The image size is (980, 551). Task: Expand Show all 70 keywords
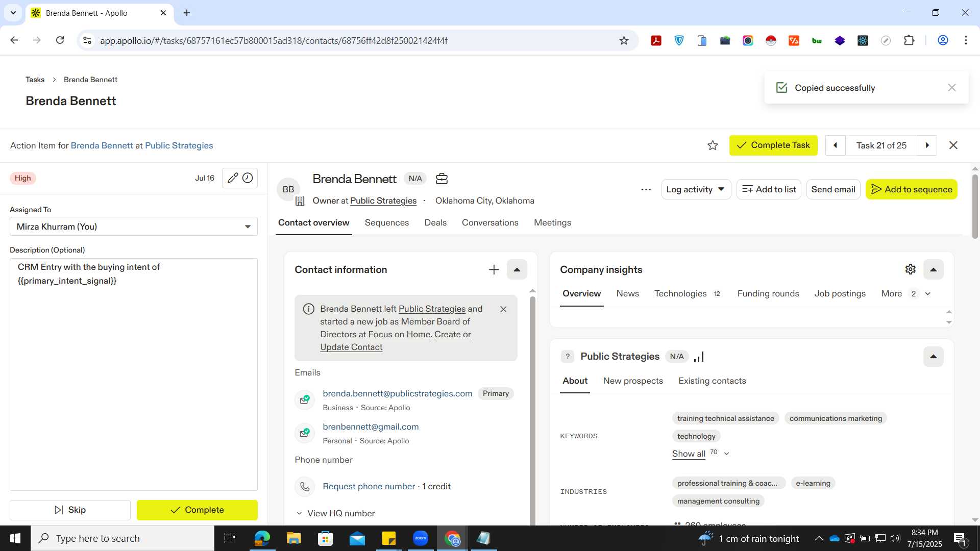[700, 454]
